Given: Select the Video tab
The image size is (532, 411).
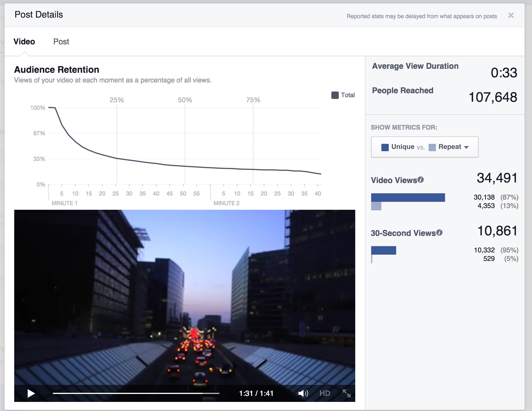Looking at the screenshot, I should click(24, 42).
